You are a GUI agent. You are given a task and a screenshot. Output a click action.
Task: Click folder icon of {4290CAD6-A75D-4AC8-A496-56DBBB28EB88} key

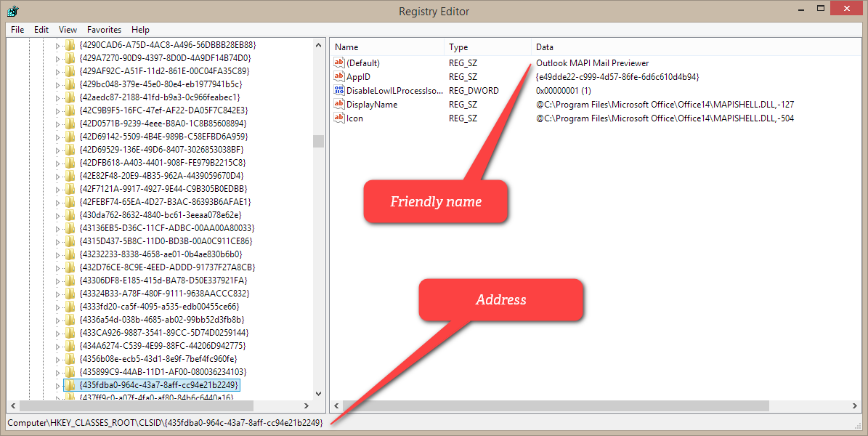click(70, 45)
